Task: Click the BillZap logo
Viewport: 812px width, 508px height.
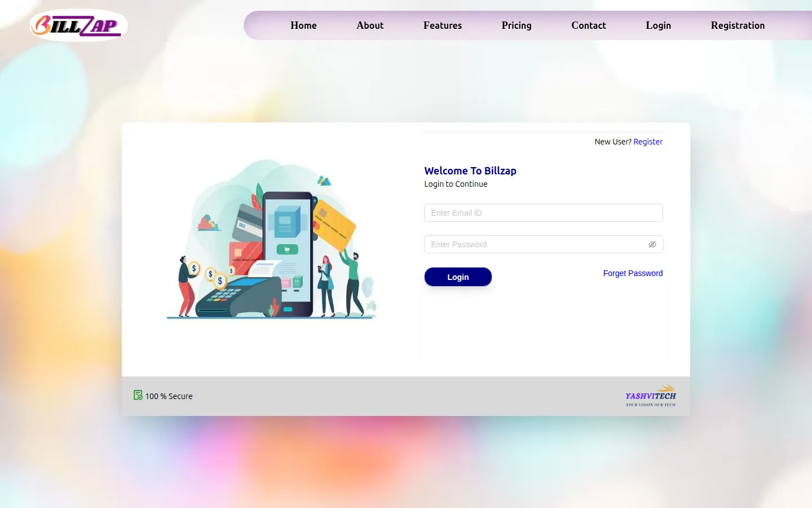Action: coord(78,25)
